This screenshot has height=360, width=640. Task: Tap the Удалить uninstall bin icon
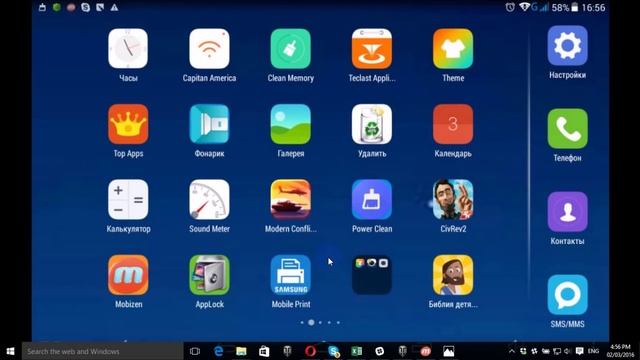point(372,124)
